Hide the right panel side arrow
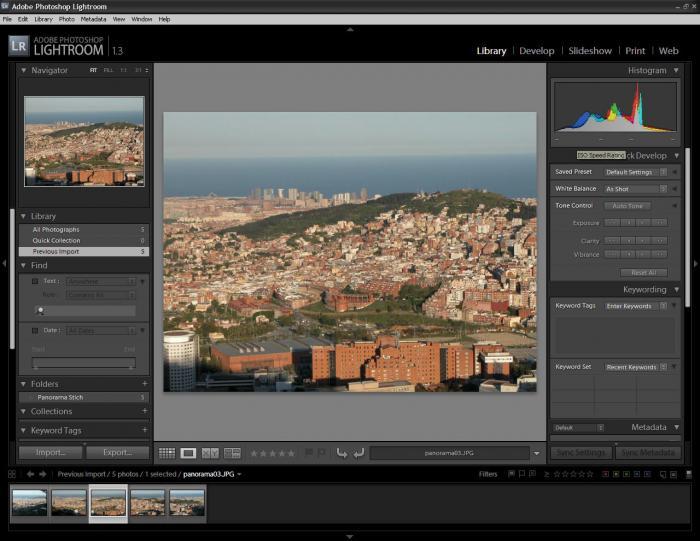The height and width of the screenshot is (541, 700). pos(696,263)
